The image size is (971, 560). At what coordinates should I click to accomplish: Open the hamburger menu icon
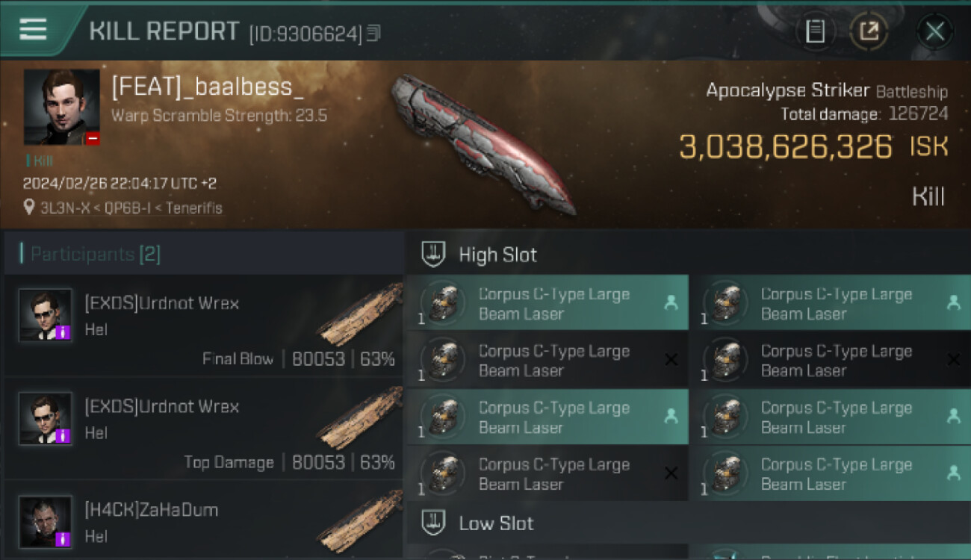tap(33, 29)
